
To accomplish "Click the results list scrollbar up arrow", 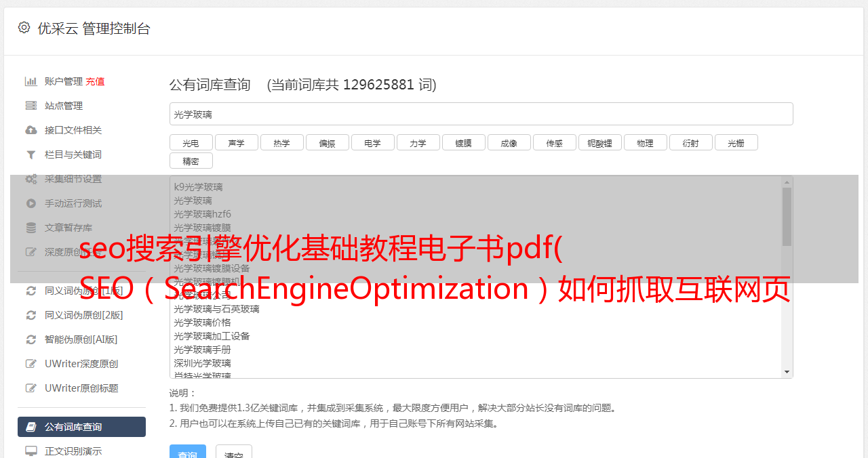I will (787, 182).
